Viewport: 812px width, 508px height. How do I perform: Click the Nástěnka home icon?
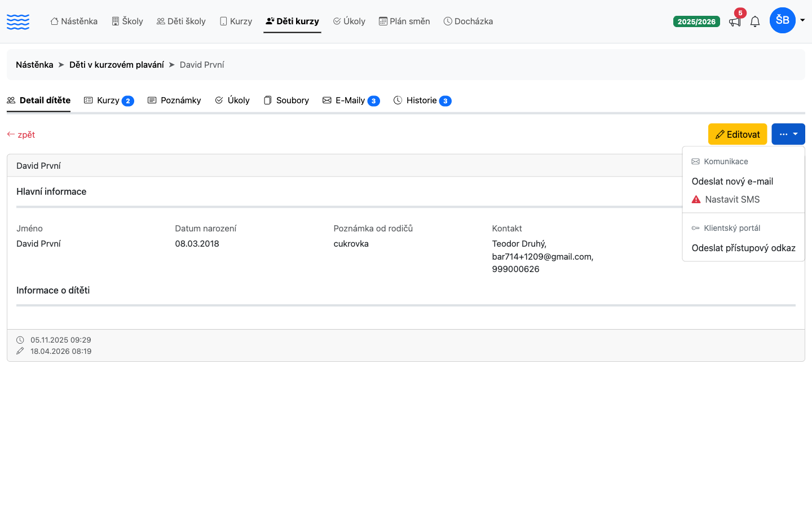click(x=54, y=21)
